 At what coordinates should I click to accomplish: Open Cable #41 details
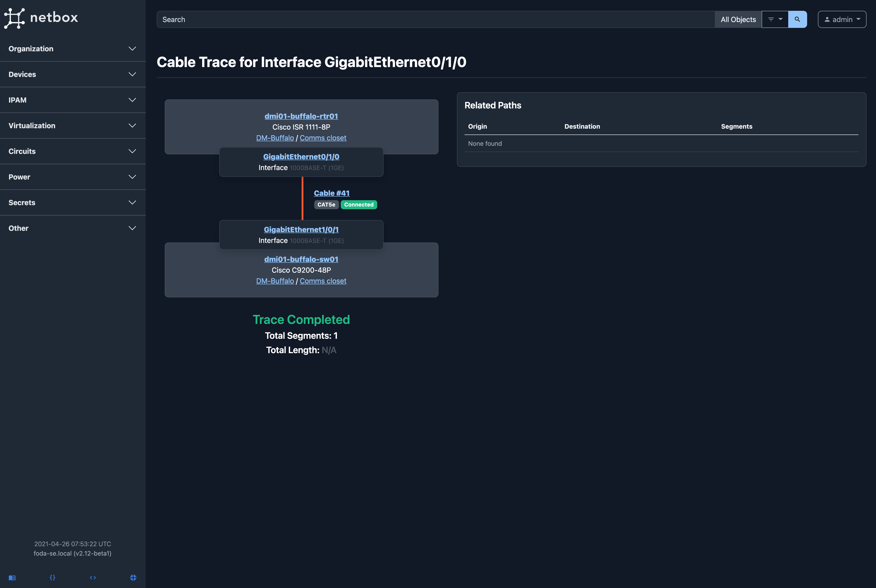(x=331, y=193)
